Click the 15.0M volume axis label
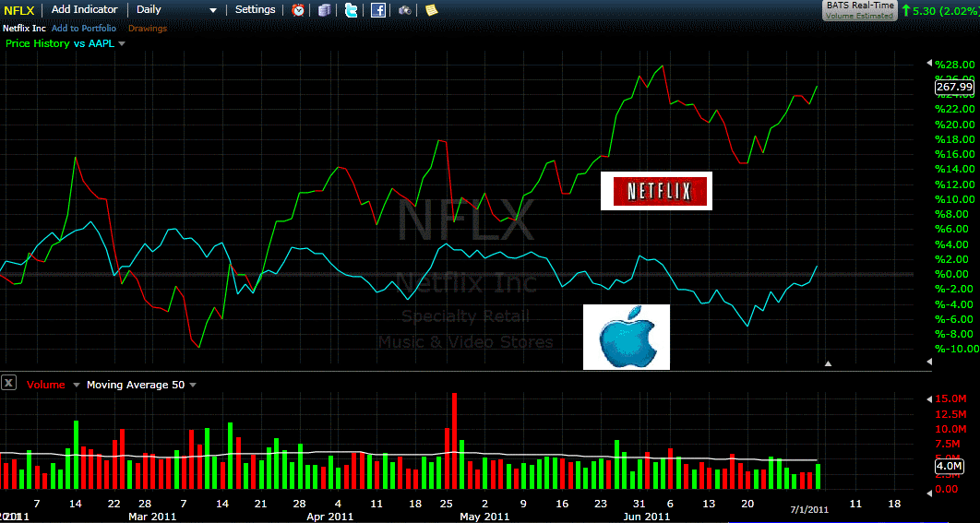Screen dimensions: 980x523 [x=952, y=398]
